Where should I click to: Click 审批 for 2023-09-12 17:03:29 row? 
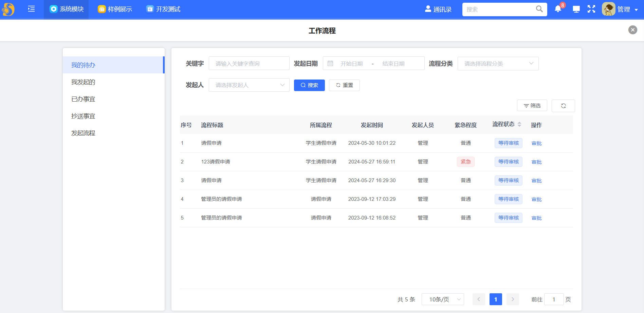coord(536,199)
